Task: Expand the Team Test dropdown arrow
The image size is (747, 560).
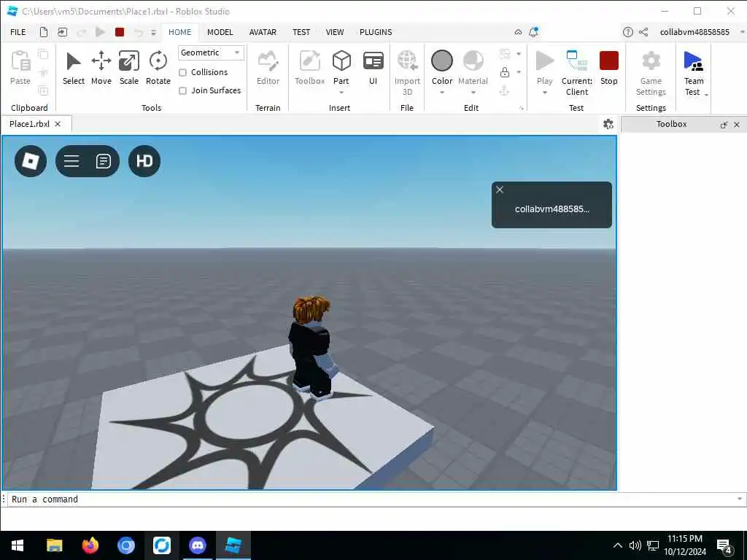Action: tap(706, 95)
